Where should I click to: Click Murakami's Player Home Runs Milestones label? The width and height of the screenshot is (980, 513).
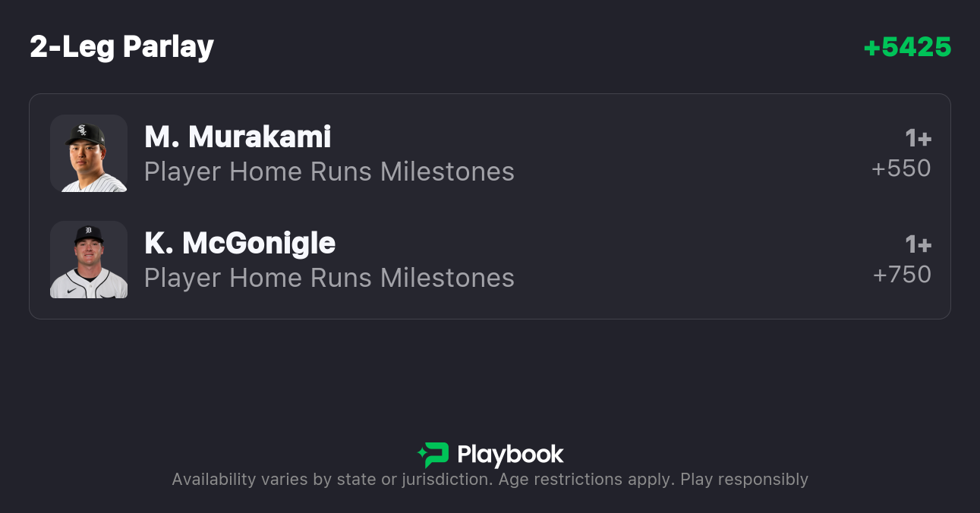click(x=329, y=172)
